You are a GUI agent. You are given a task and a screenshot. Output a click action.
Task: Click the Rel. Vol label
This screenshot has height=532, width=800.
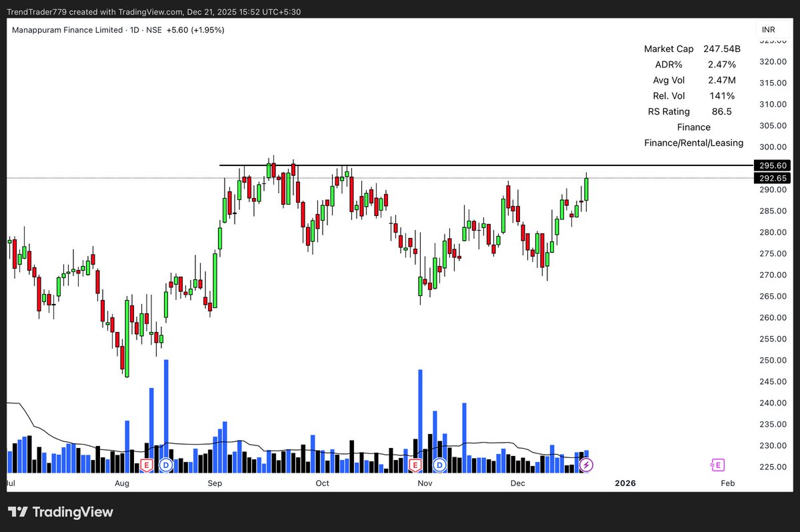[x=669, y=96]
